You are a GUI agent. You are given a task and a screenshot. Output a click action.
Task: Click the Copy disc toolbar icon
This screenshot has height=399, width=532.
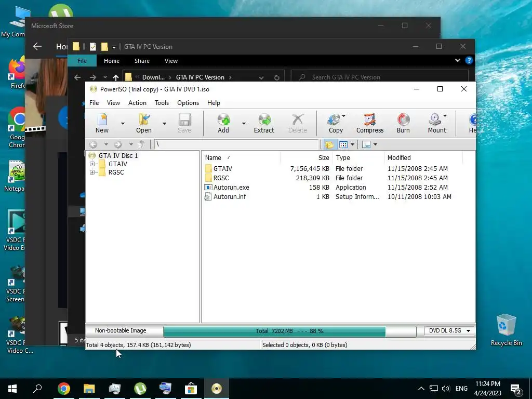tap(336, 123)
